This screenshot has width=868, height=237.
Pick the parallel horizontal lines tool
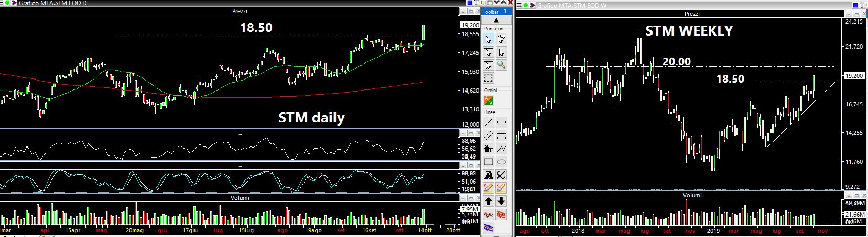pyautogui.click(x=502, y=135)
